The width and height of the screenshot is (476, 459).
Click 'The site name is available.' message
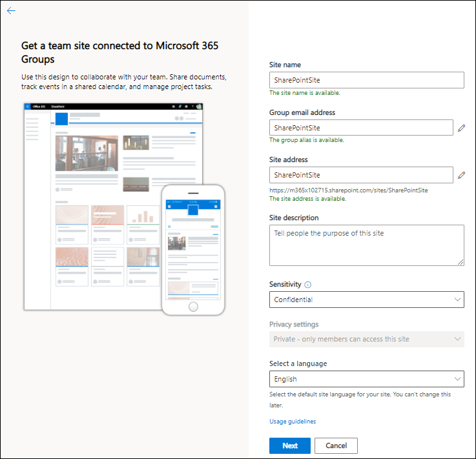pos(304,93)
